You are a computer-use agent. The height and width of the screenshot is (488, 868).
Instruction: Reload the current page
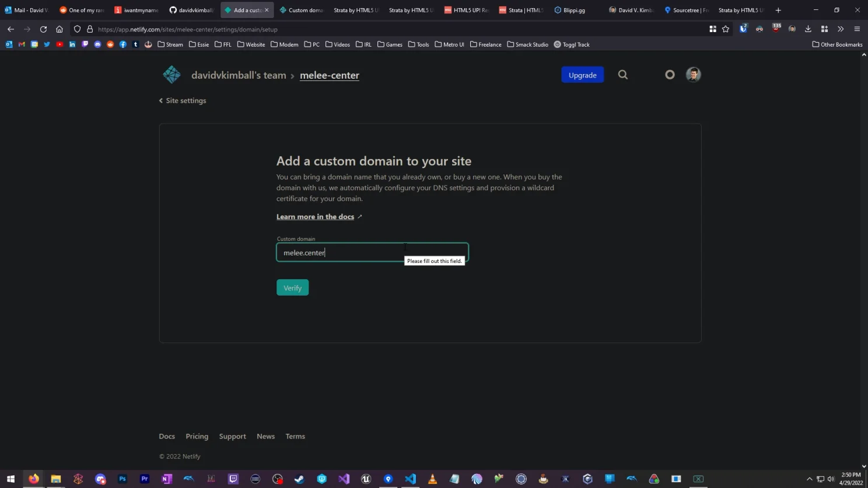pyautogui.click(x=43, y=29)
